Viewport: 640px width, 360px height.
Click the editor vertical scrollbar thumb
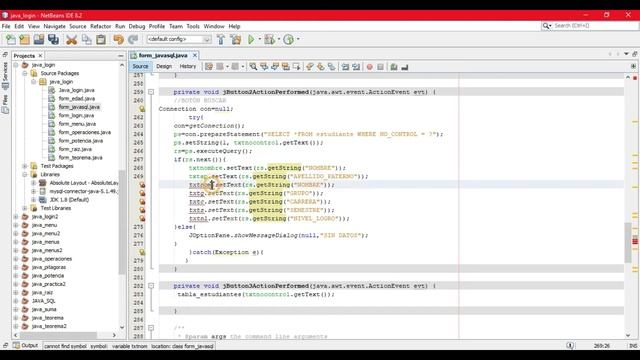[x=628, y=242]
